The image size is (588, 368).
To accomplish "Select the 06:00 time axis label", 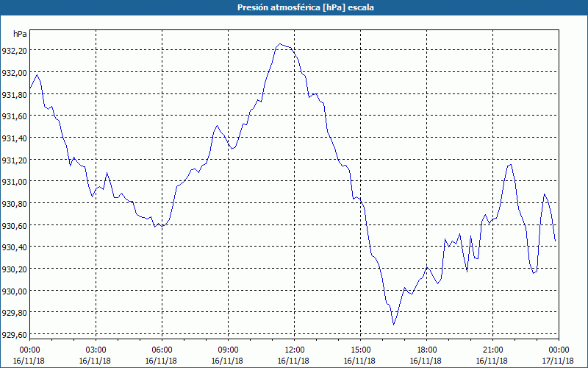I will 162,350.
